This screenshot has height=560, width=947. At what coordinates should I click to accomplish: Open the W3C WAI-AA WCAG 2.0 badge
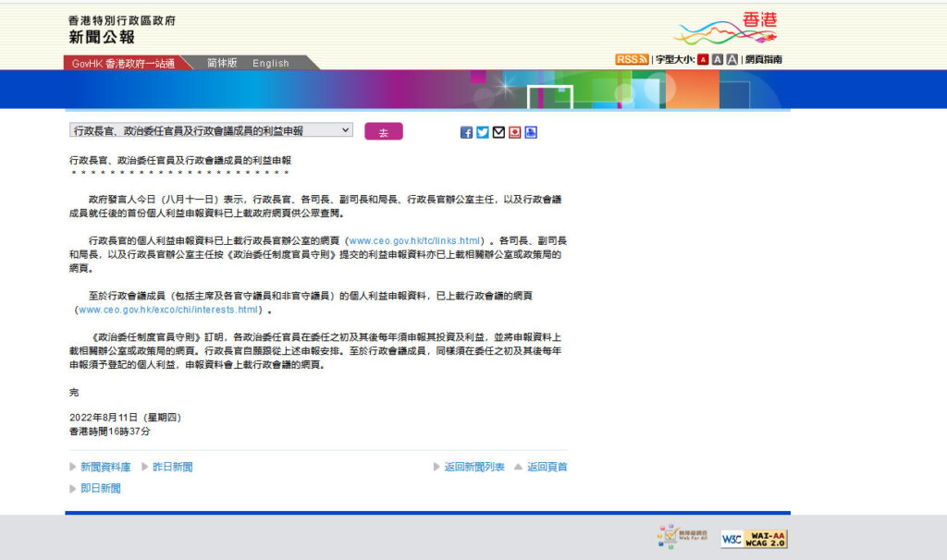(x=754, y=539)
